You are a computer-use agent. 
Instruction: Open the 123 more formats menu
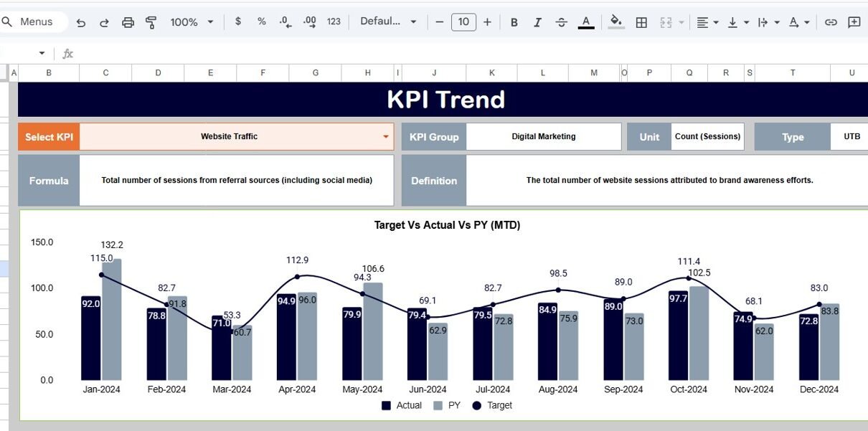pyautogui.click(x=334, y=22)
